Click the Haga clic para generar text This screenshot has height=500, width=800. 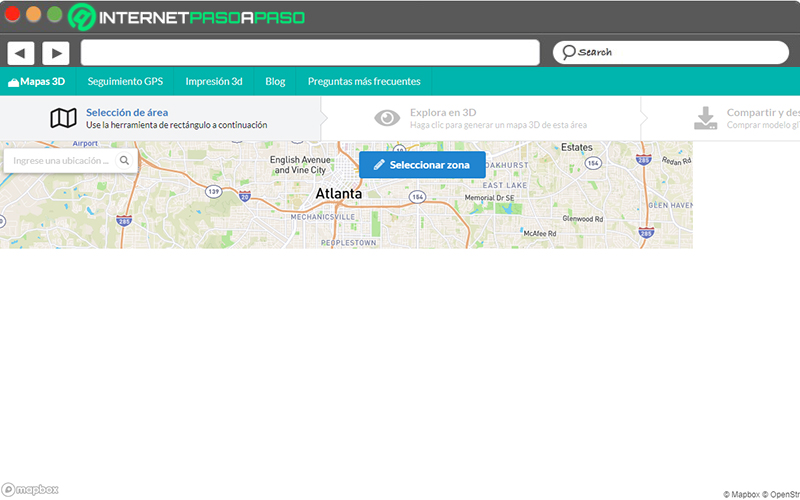498,125
